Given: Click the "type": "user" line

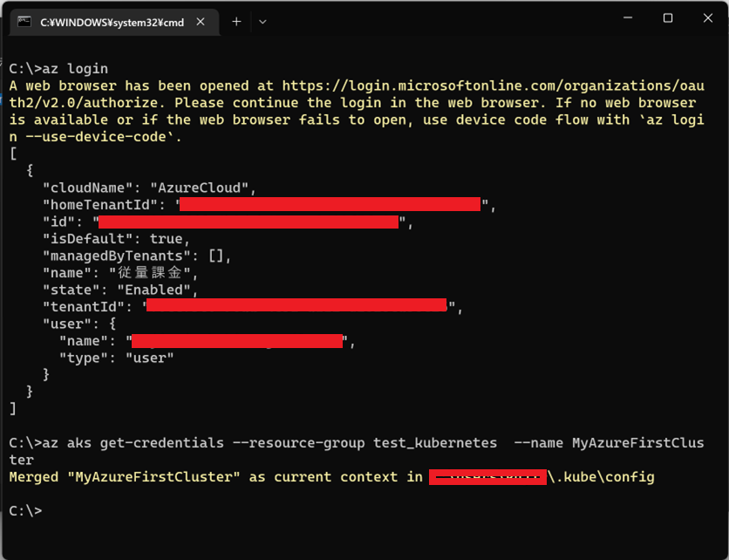Looking at the screenshot, I should pos(116,358).
